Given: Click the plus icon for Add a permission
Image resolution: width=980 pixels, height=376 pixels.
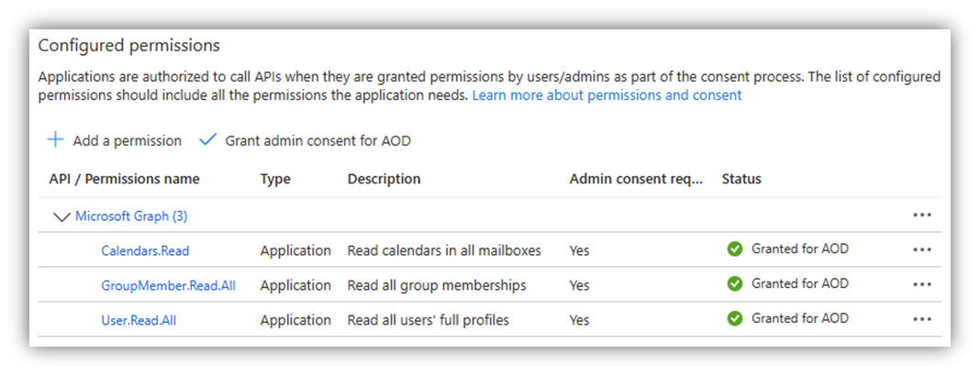Looking at the screenshot, I should click(x=56, y=140).
